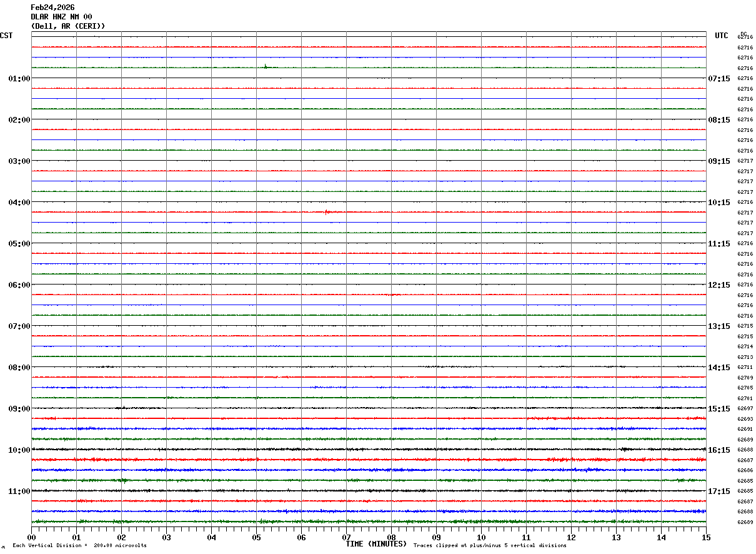Viewport: 756px width, 554px height.
Task: Click the DC offset value 62697
Action: coord(745,408)
